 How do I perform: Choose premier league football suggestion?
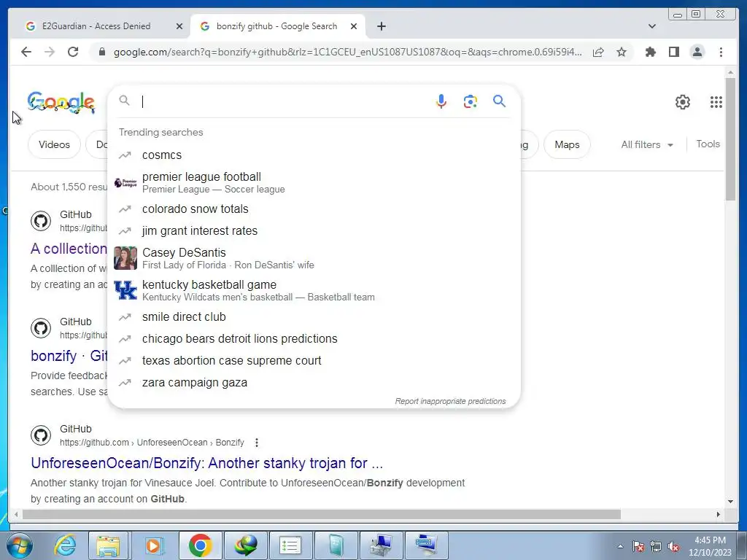tap(314, 182)
